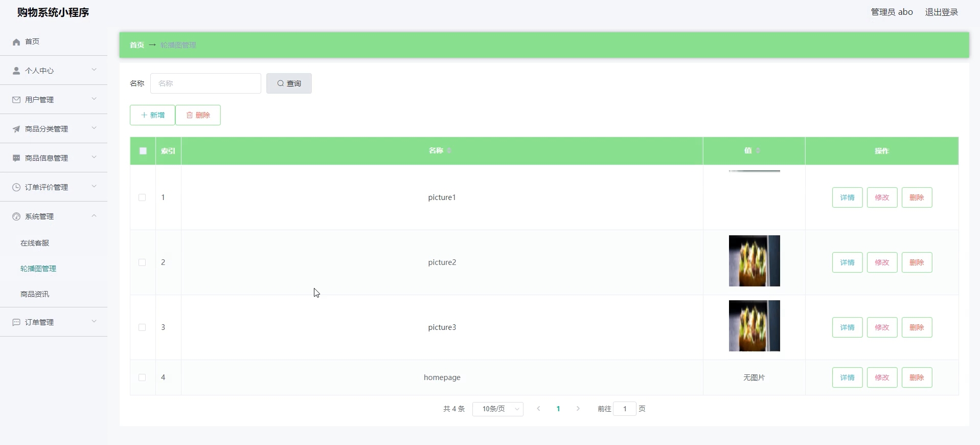Click the envelope icon for 用户管理
Image resolution: width=980 pixels, height=445 pixels.
point(16,100)
